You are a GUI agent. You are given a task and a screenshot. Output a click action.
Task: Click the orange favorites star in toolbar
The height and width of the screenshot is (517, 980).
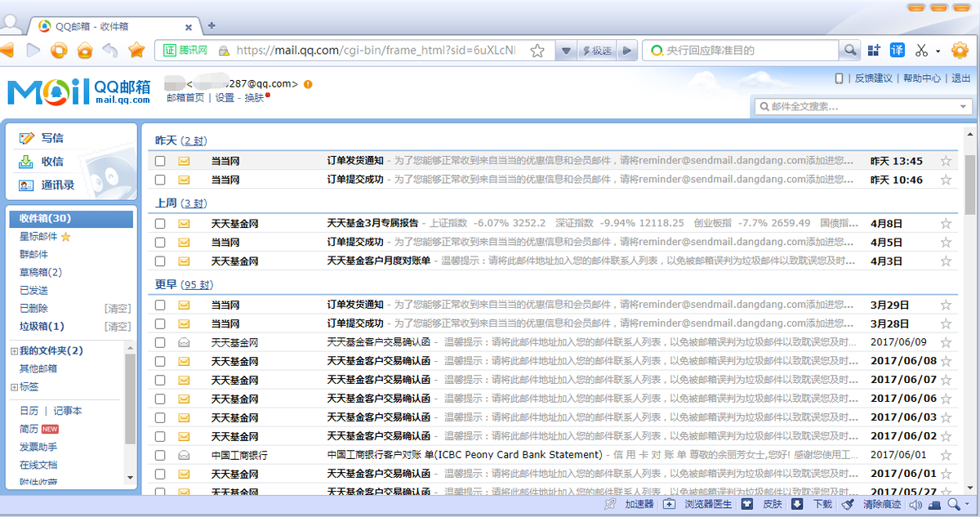tap(136, 51)
